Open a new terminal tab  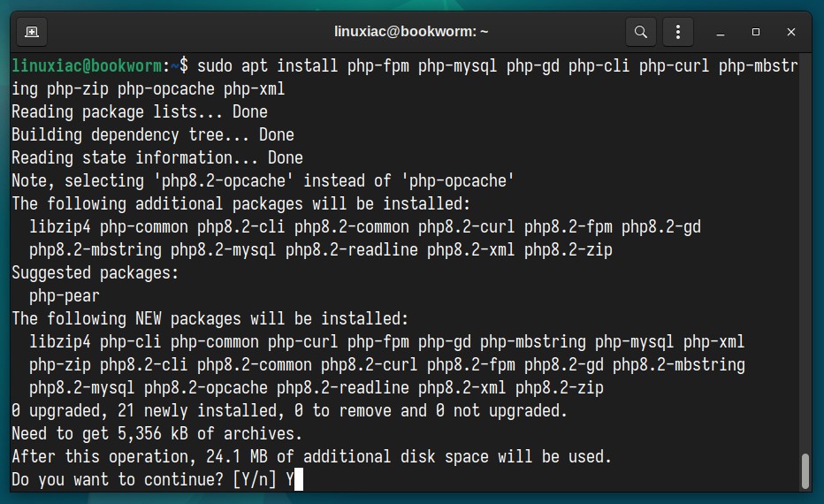point(32,32)
